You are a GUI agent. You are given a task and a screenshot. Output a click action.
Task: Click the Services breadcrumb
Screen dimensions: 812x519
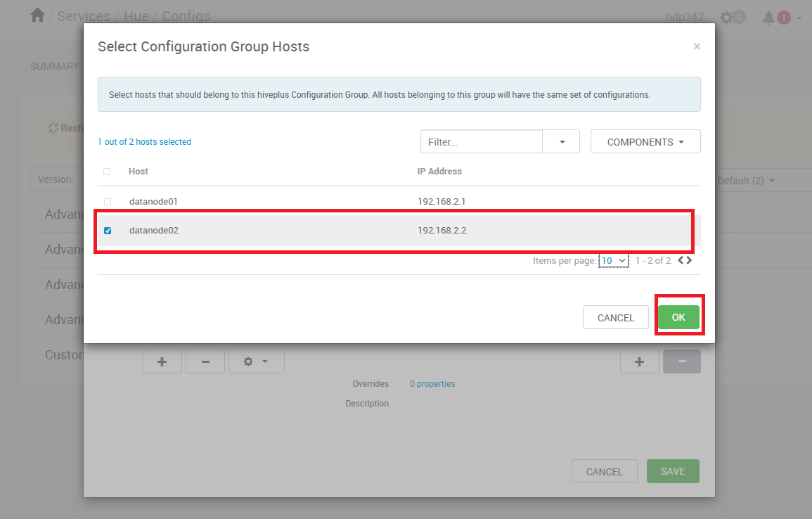click(x=84, y=16)
